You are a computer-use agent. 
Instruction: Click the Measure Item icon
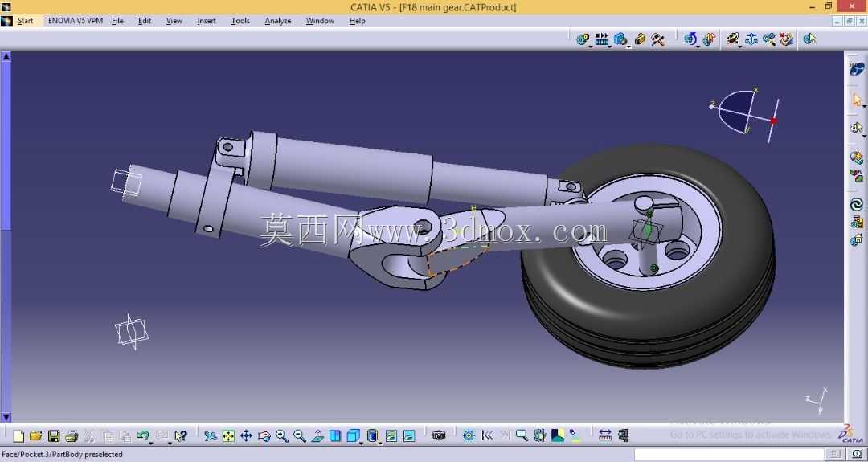pos(624,435)
